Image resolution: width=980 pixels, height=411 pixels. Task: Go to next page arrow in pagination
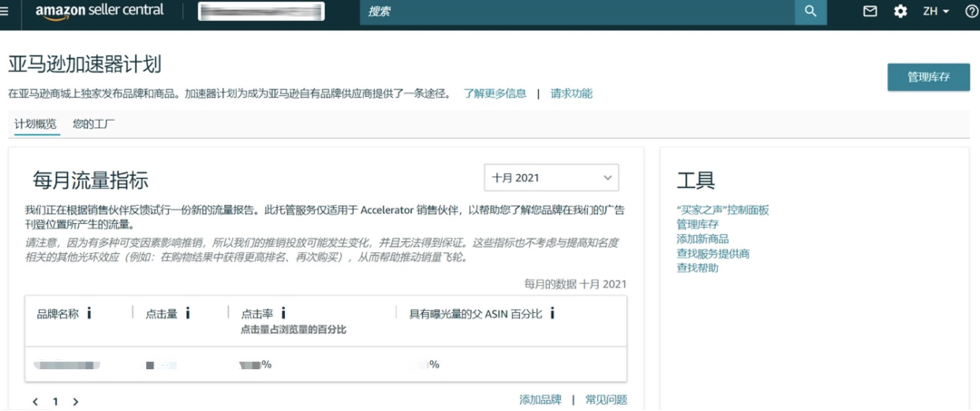pos(75,402)
